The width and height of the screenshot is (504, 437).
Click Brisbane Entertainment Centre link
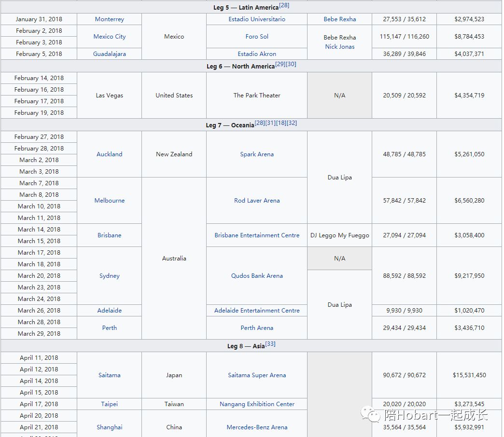(257, 235)
